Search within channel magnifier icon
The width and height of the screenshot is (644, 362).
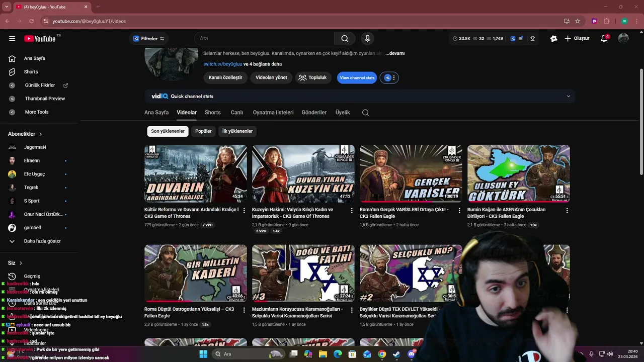coord(366,113)
